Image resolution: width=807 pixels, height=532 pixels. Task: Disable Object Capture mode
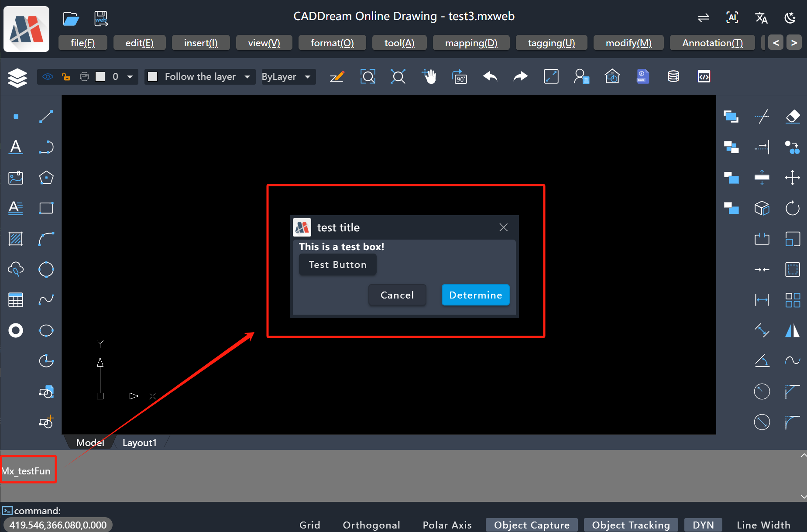click(531, 525)
